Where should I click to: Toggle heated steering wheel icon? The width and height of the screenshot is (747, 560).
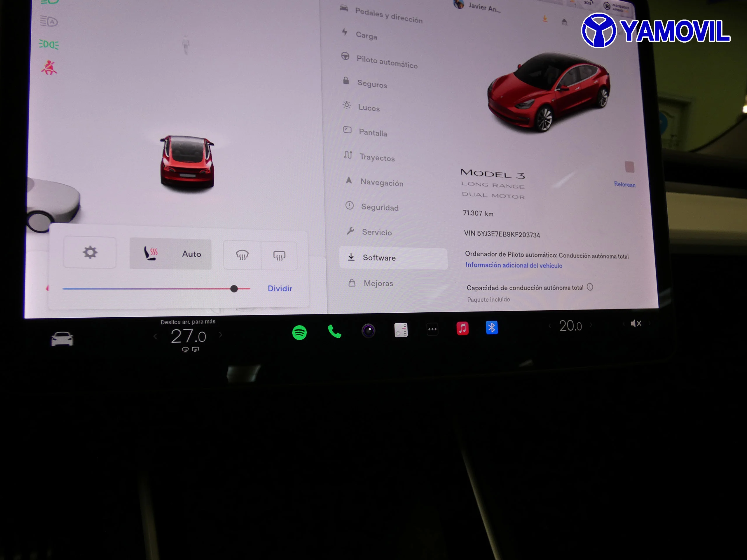152,253
